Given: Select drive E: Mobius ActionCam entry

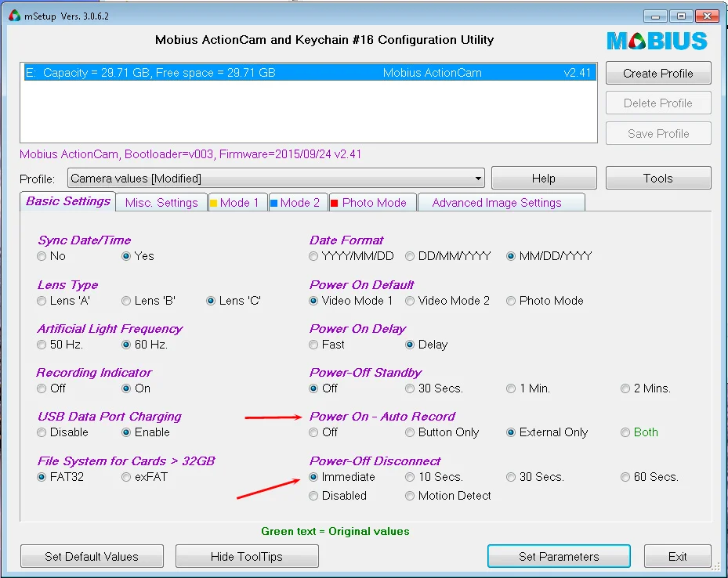Looking at the screenshot, I should point(310,73).
